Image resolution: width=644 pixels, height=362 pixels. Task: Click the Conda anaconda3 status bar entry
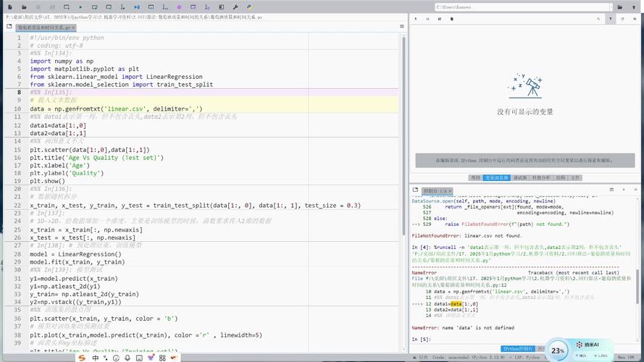(468, 358)
